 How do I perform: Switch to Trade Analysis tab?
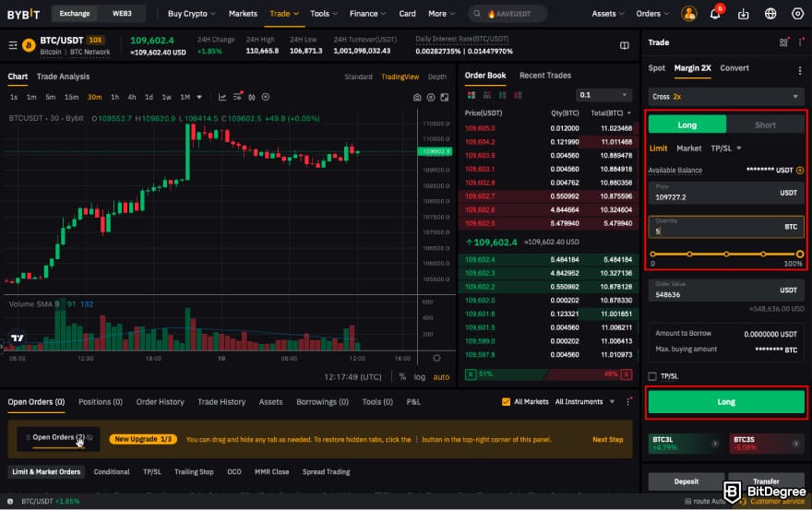(x=63, y=77)
